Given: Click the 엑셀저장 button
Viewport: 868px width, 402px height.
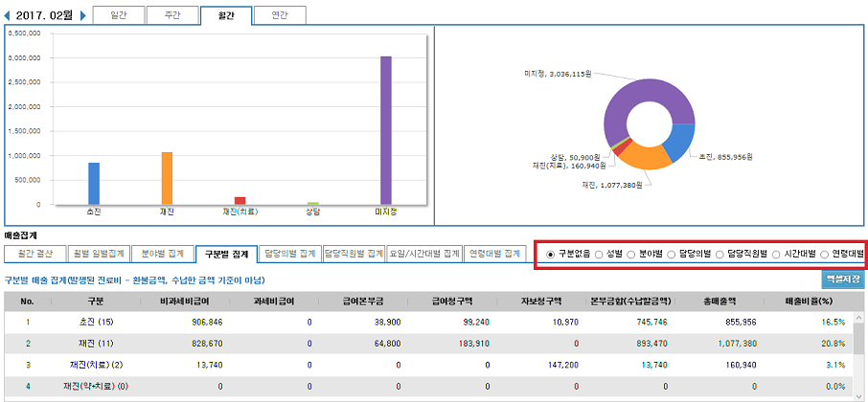Looking at the screenshot, I should 843,279.
